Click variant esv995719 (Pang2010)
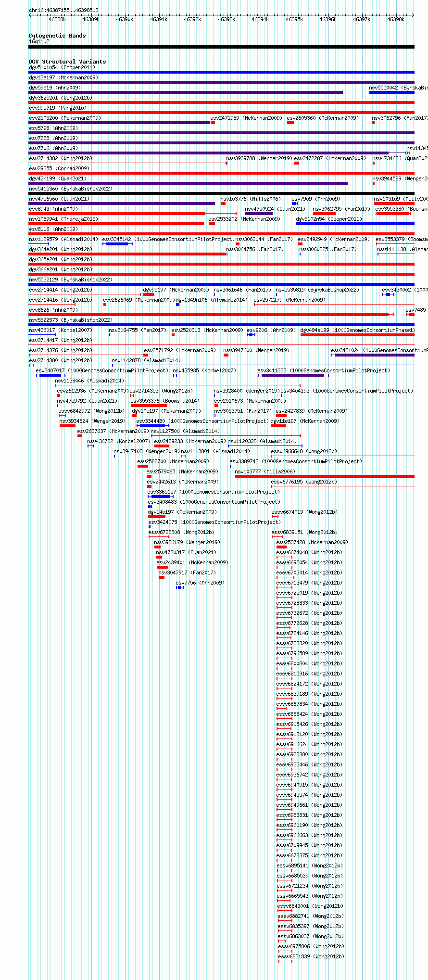Viewport: 428px width, 980px height. point(58,108)
